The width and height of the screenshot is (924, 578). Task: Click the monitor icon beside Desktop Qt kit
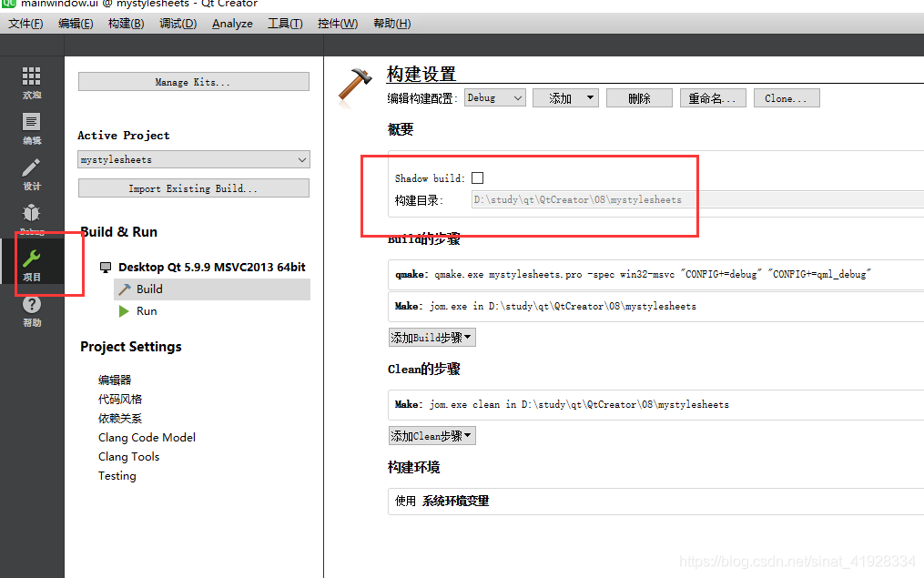106,268
